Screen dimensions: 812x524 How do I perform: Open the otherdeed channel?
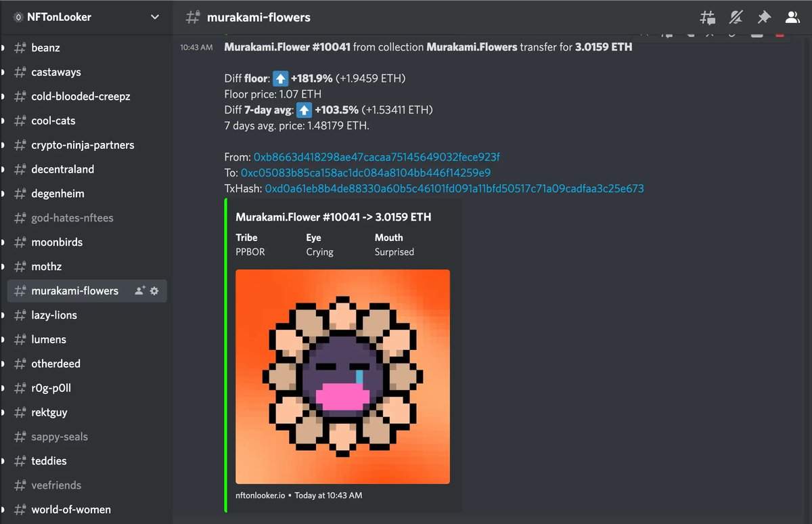pos(87,364)
